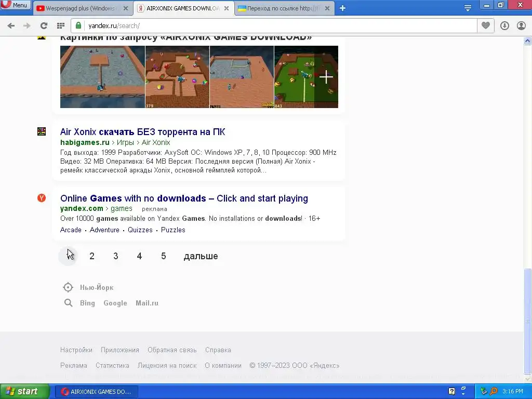Bookmark page with the heart icon
Viewport: 532px width, 399px height.
[486, 25]
